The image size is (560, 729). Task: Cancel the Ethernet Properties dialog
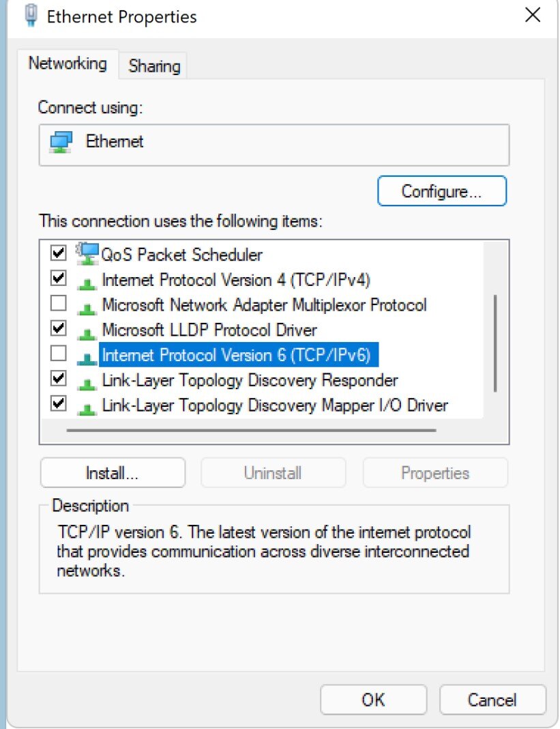point(492,699)
